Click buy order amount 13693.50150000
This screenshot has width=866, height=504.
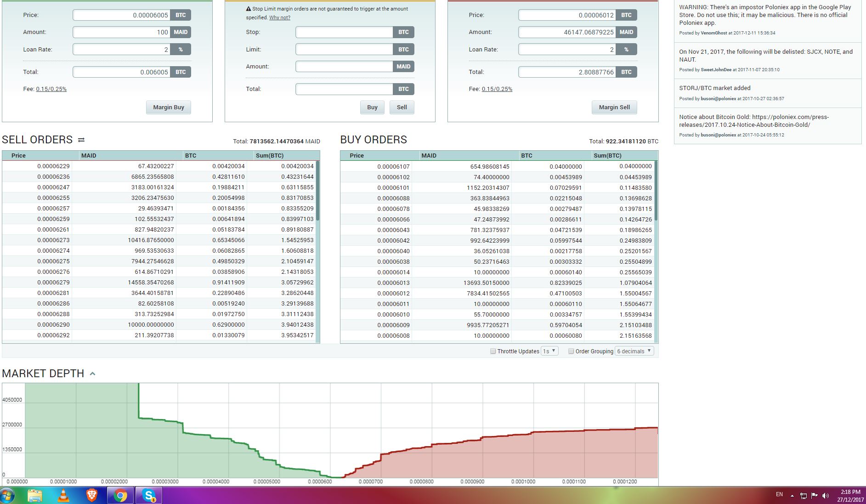coord(486,283)
